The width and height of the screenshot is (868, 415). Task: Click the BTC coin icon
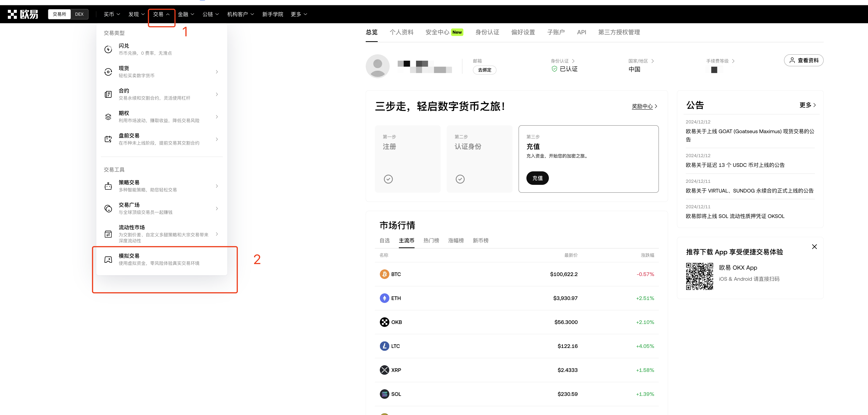click(x=384, y=274)
